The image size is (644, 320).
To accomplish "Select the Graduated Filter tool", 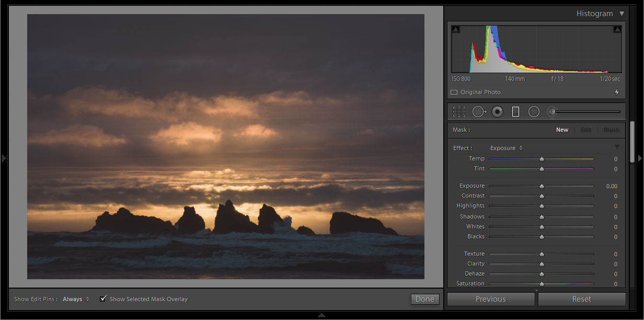I will pos(515,111).
